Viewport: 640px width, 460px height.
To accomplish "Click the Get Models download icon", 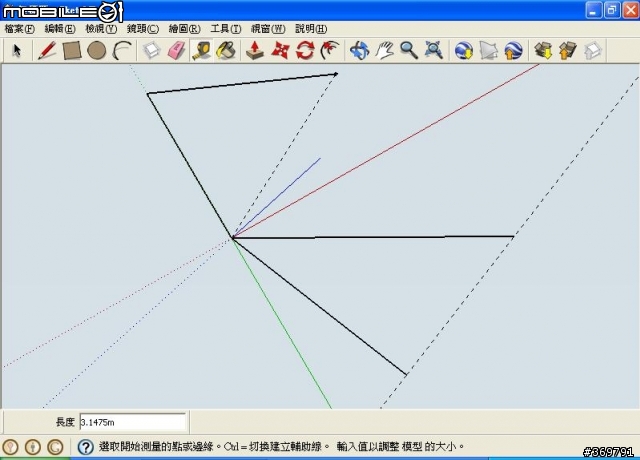I will click(543, 51).
